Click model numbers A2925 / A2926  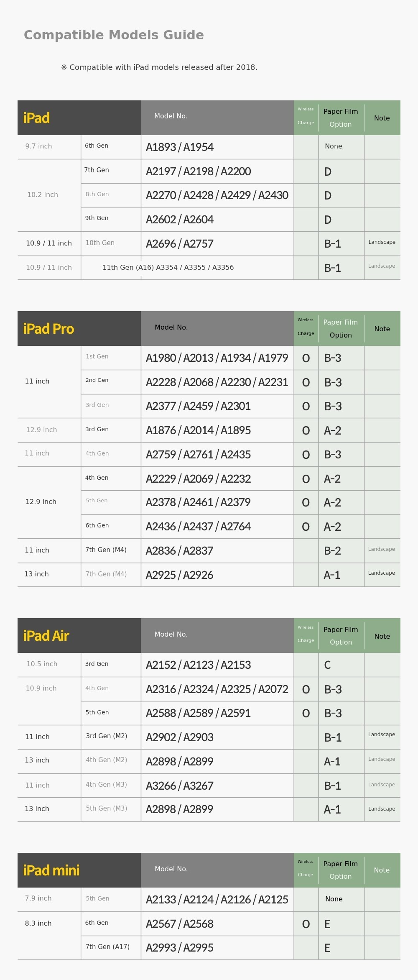(x=179, y=575)
